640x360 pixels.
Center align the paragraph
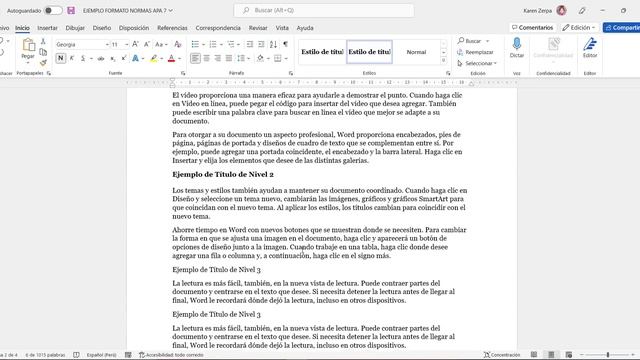207,59
